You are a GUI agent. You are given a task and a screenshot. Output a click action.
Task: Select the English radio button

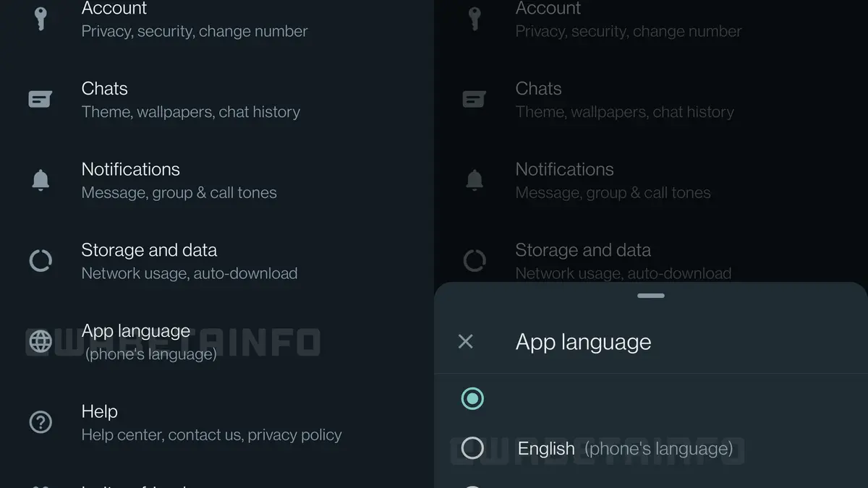472,448
